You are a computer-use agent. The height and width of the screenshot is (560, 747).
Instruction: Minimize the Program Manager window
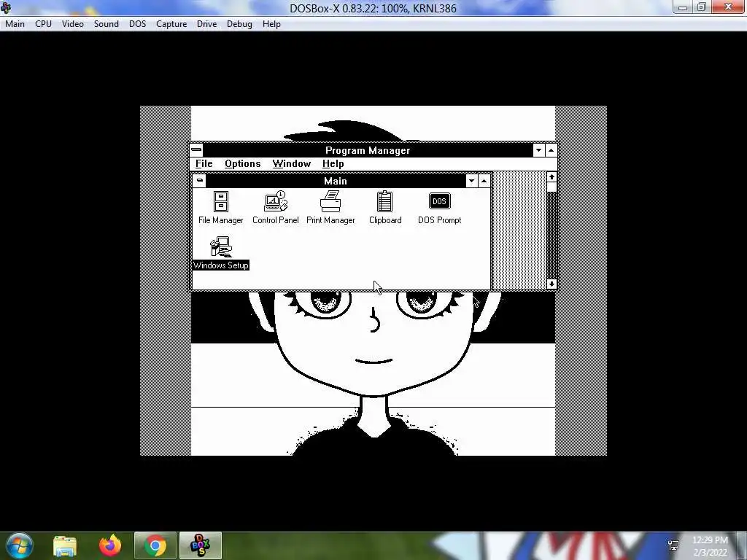[539, 150]
